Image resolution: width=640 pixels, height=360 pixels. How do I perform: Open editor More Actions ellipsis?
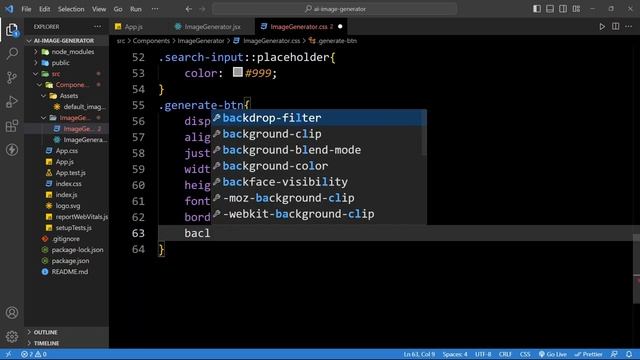pos(629,27)
